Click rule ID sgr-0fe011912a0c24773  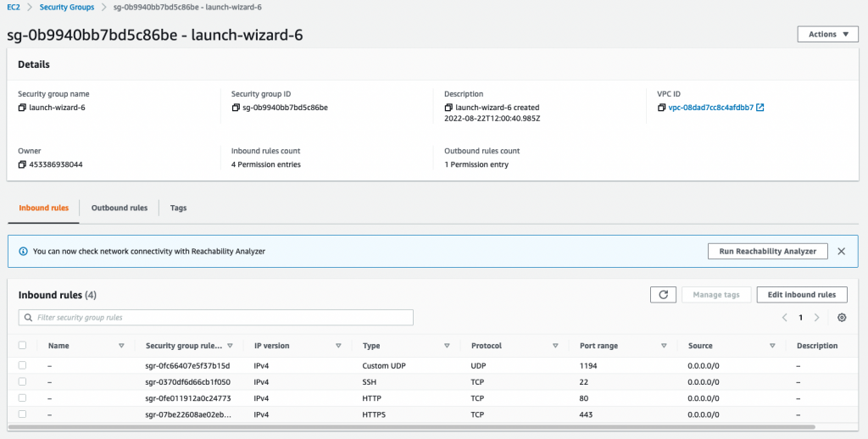click(188, 398)
